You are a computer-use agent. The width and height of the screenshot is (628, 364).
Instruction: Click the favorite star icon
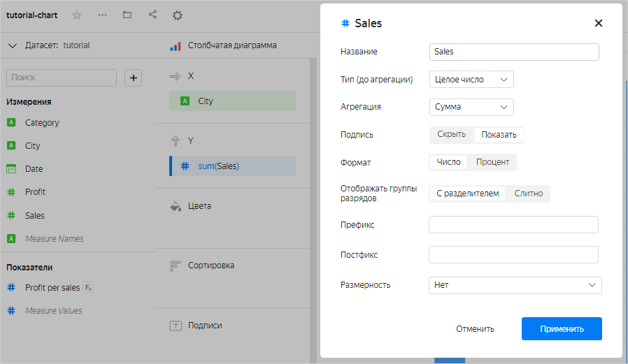click(77, 15)
